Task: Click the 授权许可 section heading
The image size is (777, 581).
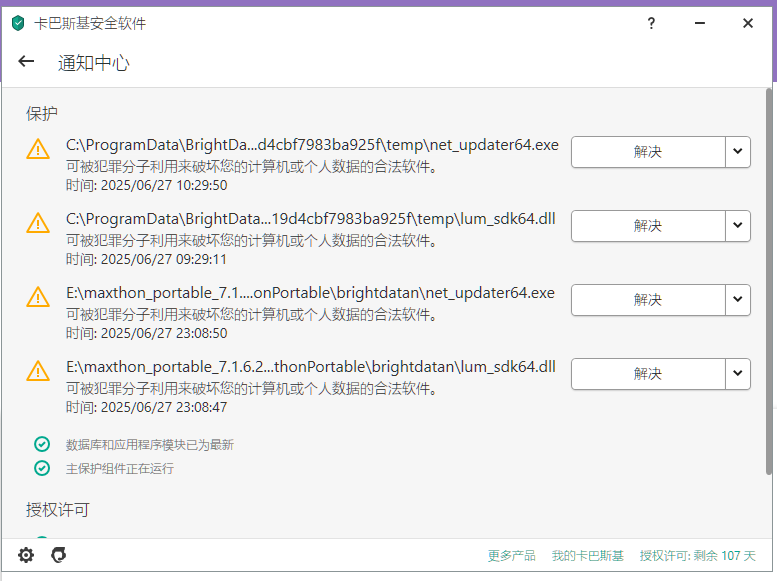Action: coord(57,510)
